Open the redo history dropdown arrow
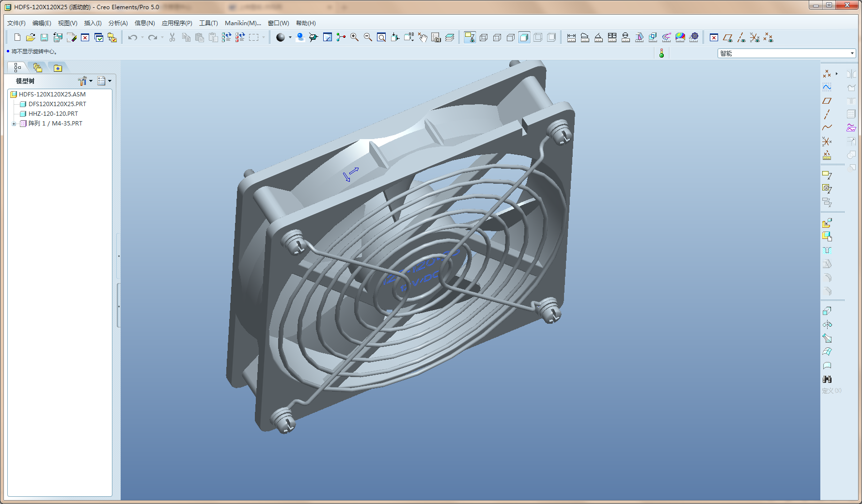 [162, 37]
